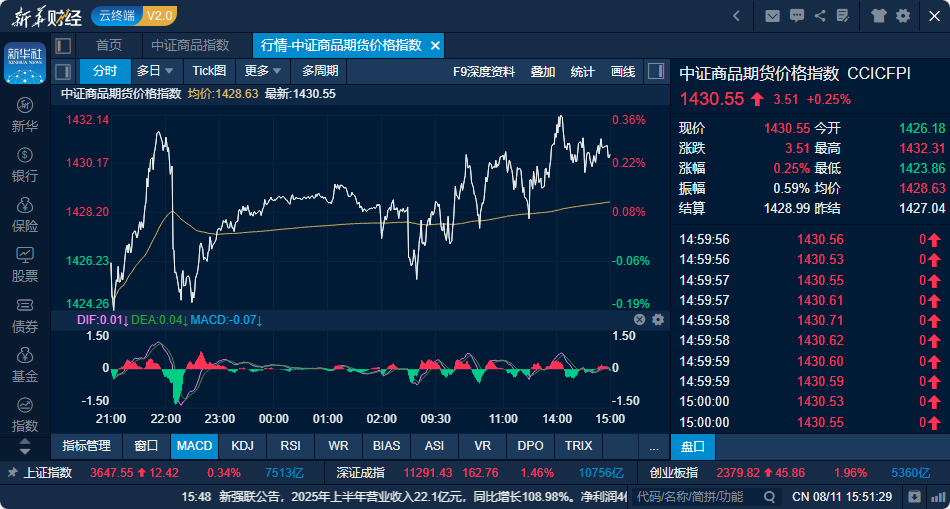
Task: Open the 基金 sidebar section
Action: pyautogui.click(x=25, y=365)
